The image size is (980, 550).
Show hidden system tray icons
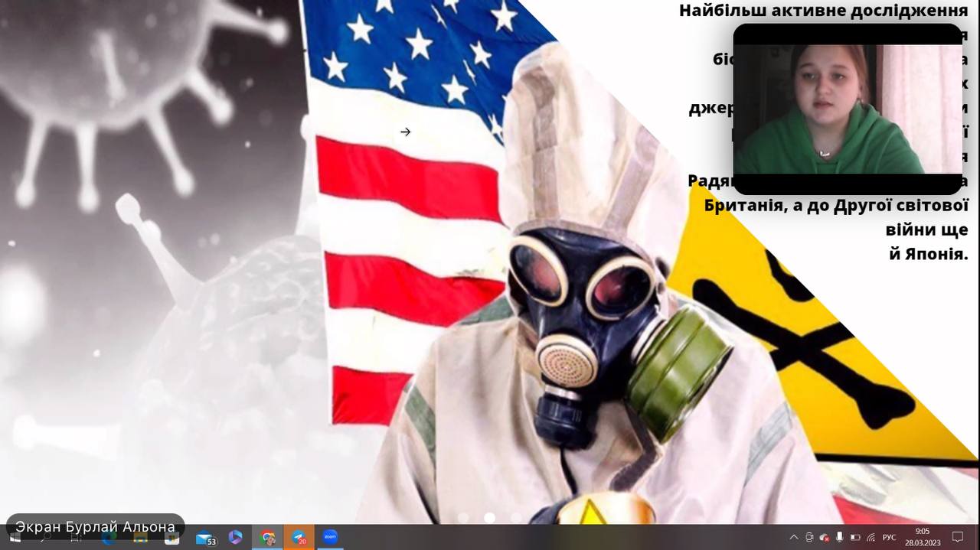(793, 538)
